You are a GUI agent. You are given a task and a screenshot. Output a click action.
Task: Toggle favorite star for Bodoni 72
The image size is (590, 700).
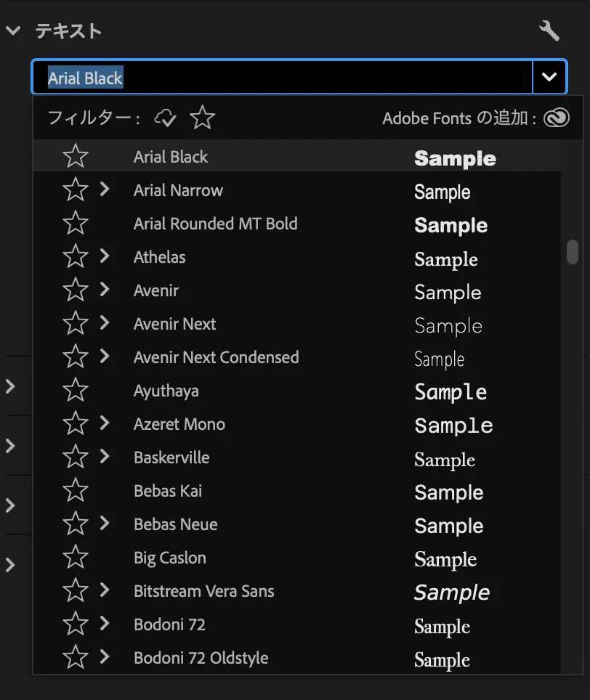76,624
